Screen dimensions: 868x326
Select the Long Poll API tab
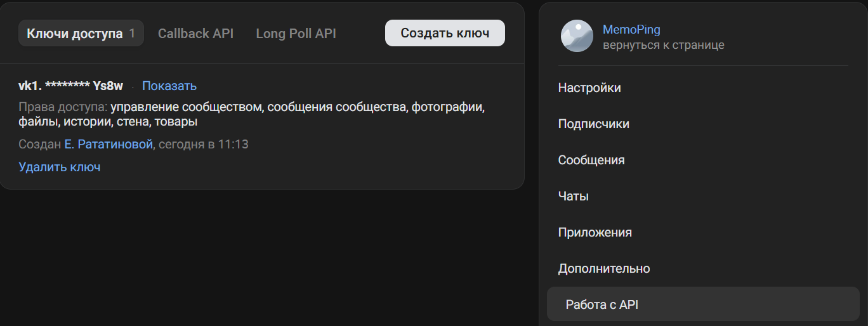click(x=296, y=34)
